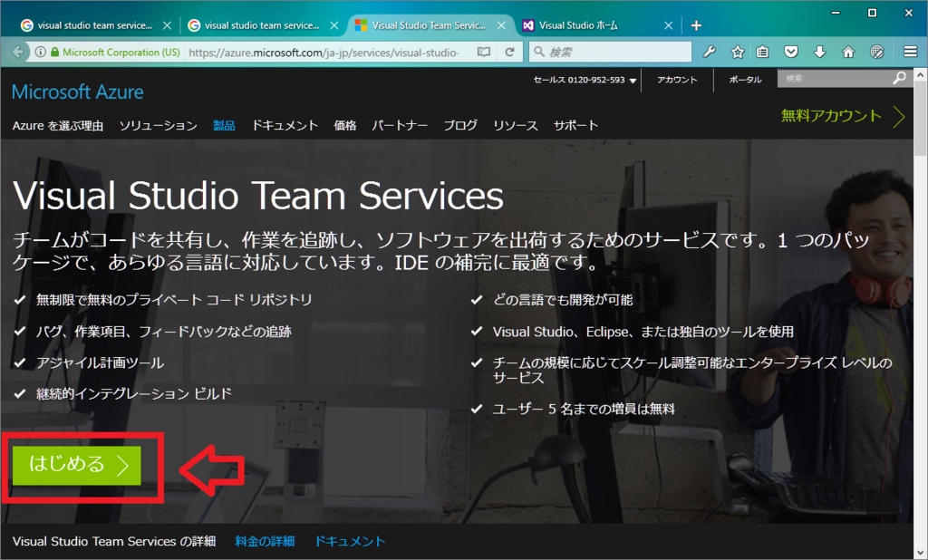Open the ソリューション menu
This screenshot has width=928, height=560.
(x=158, y=125)
